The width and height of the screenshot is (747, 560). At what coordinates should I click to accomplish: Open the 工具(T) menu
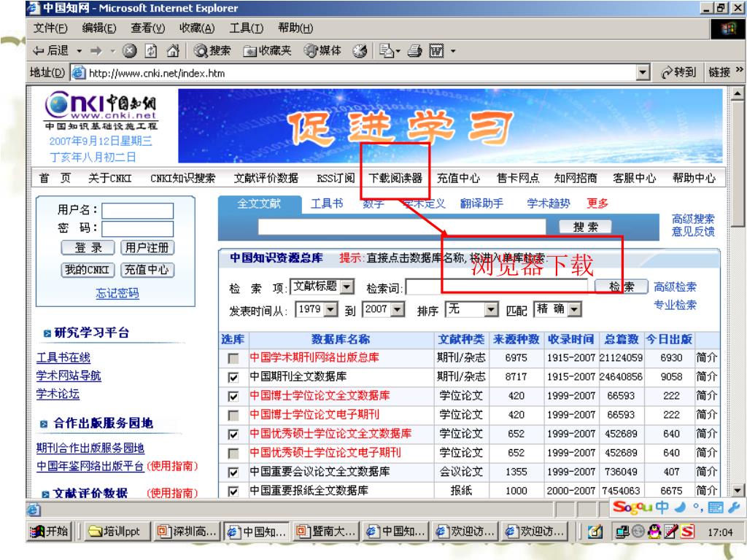point(246,28)
